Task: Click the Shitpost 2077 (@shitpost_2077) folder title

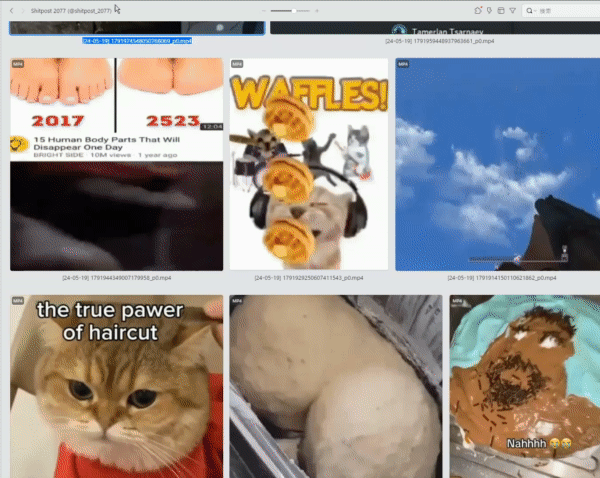Action: pyautogui.click(x=71, y=11)
